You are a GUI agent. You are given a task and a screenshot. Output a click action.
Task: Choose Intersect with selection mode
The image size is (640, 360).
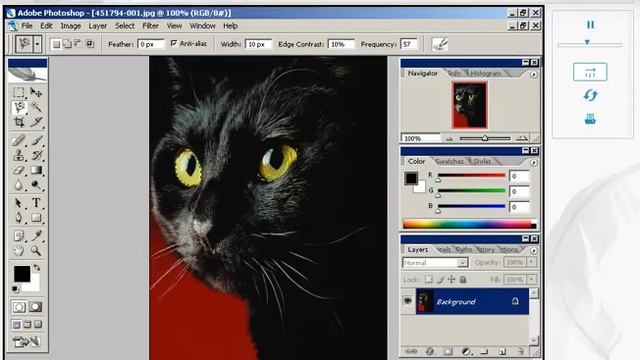(x=89, y=44)
